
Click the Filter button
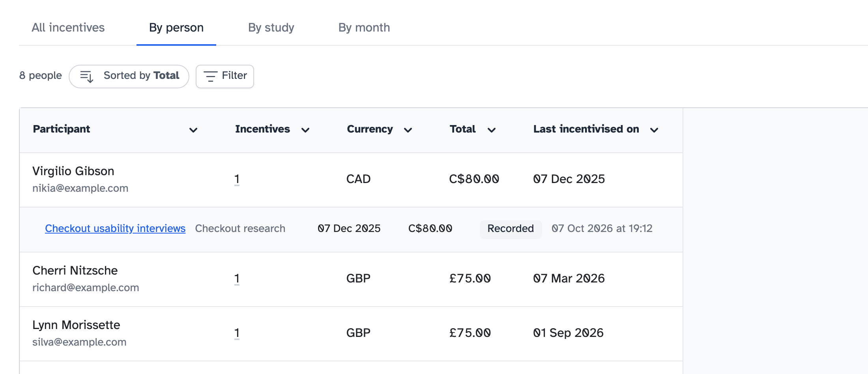[225, 76]
